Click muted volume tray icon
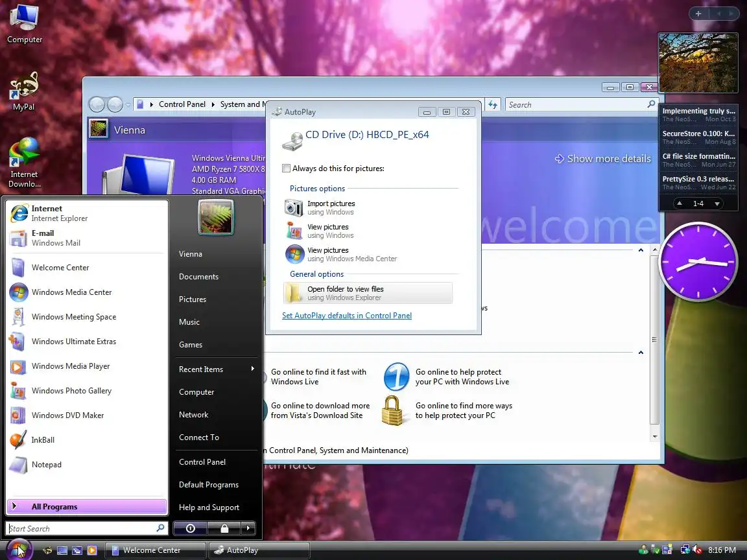The image size is (747, 560). tap(697, 550)
